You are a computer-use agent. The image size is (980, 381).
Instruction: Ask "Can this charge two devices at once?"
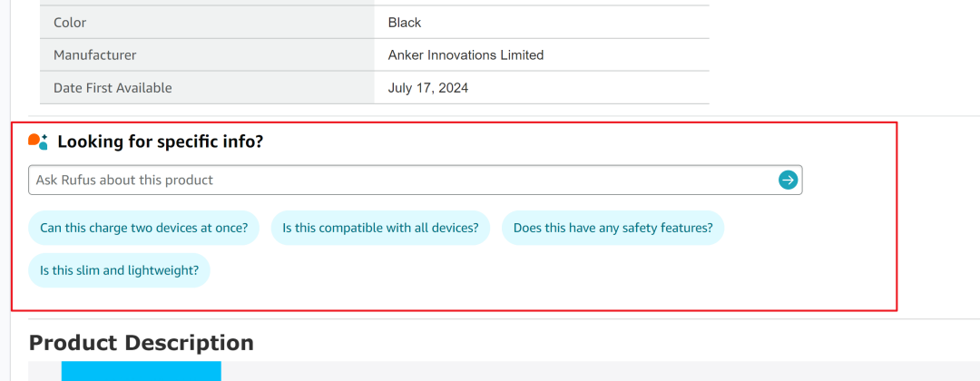click(x=143, y=228)
